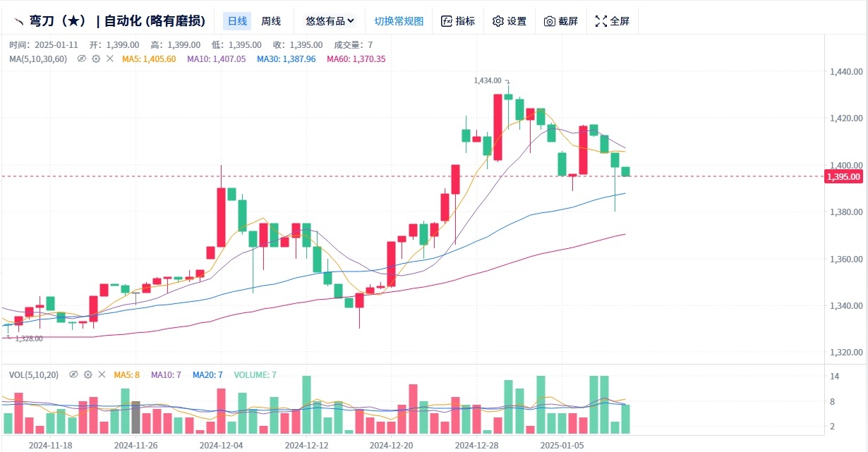
Task: Open VOL(5,10,20) settings gear
Action: coord(88,374)
